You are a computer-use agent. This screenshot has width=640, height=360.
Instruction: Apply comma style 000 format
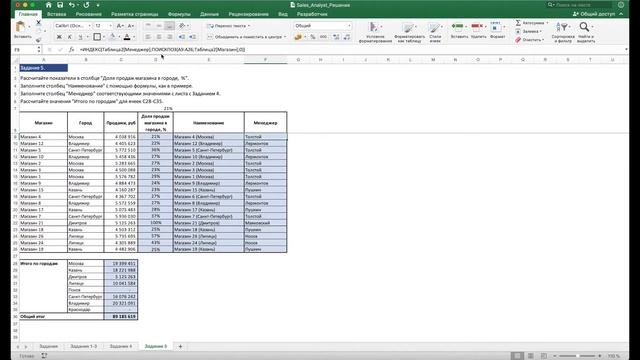[x=324, y=37]
